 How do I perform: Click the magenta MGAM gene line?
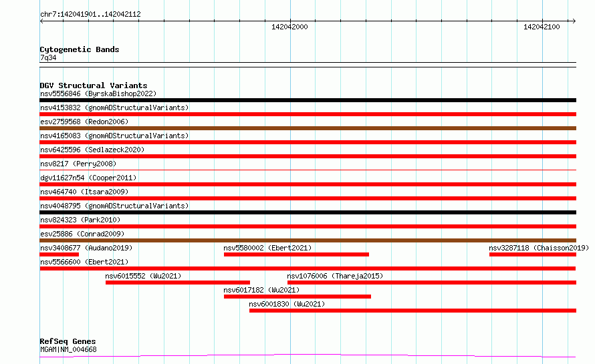tap(308, 356)
